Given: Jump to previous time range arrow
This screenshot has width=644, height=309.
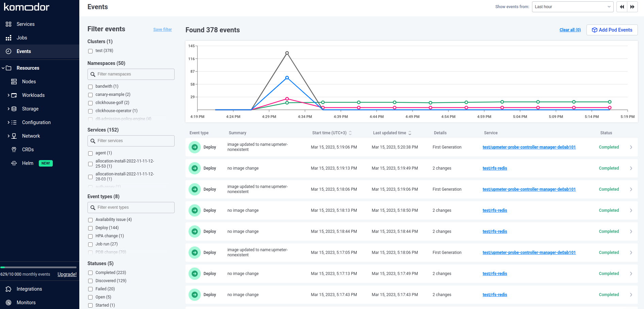Looking at the screenshot, I should (x=622, y=7).
